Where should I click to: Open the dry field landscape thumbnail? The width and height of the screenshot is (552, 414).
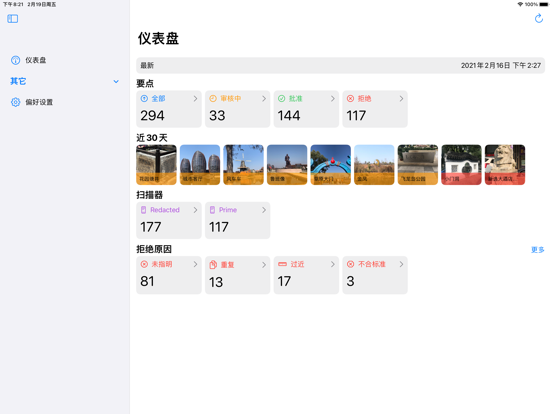tap(374, 165)
